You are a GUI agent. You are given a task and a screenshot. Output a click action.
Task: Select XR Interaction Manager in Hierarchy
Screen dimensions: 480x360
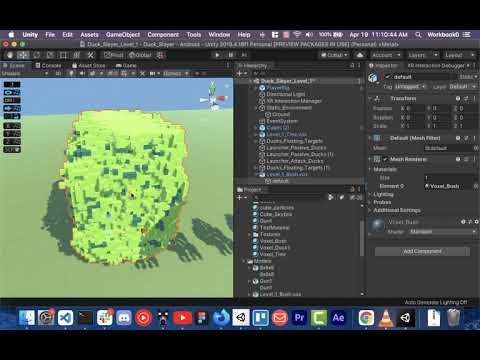[294, 101]
